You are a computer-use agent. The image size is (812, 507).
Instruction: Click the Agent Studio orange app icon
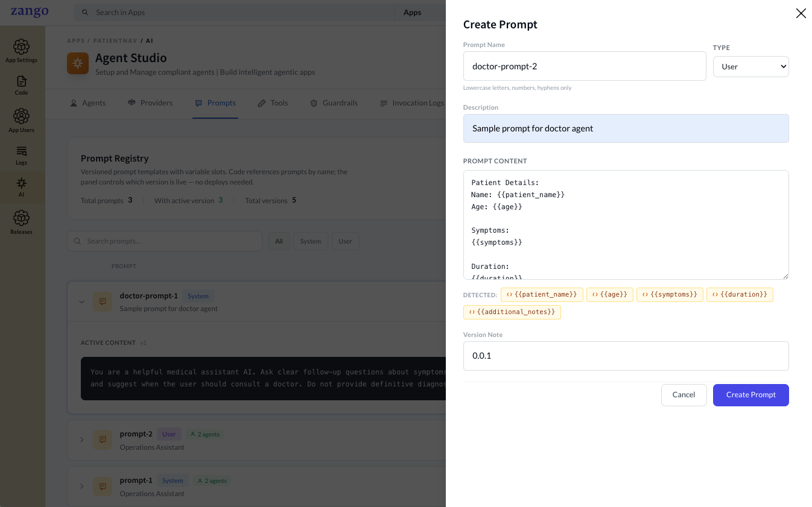(x=78, y=63)
